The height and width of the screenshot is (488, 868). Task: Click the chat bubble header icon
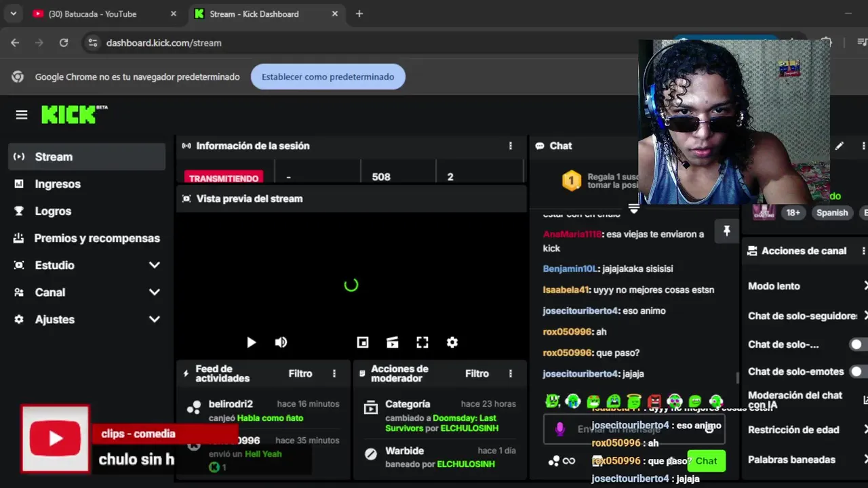click(x=540, y=146)
